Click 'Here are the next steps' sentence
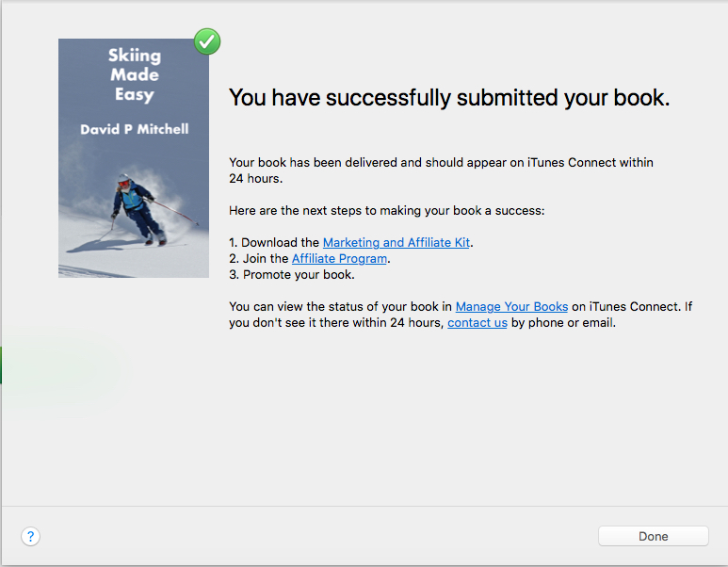The width and height of the screenshot is (728, 567). [x=387, y=210]
